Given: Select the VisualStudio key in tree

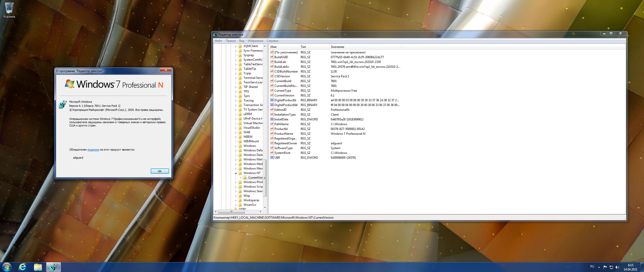Looking at the screenshot, I should [x=251, y=128].
